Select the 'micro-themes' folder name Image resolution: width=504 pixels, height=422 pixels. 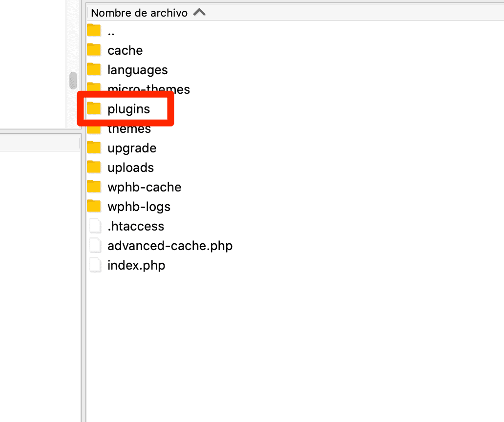[149, 89]
